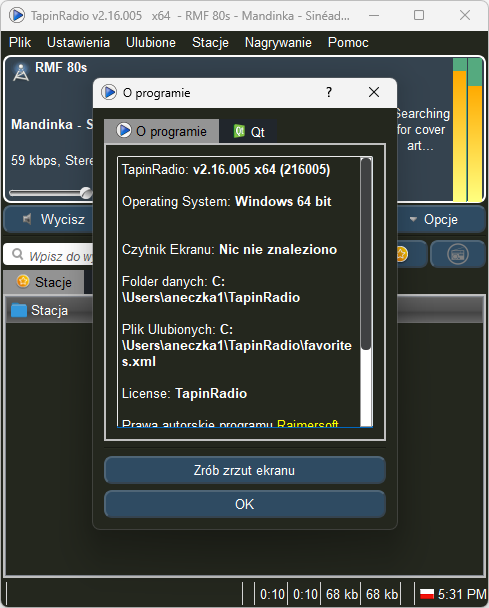Click the RMF 80s station name
This screenshot has height=608, width=489.
click(x=61, y=67)
